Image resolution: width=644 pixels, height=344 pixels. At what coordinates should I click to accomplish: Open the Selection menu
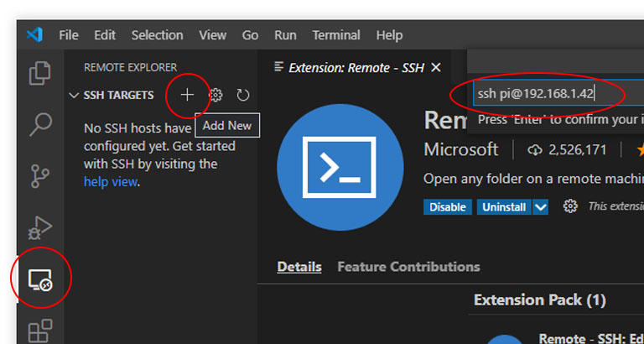[158, 35]
